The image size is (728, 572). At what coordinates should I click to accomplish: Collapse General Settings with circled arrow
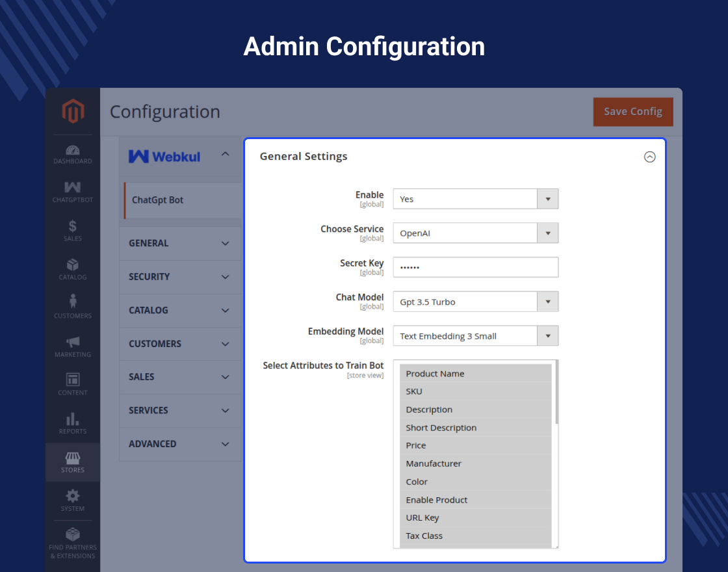pos(649,157)
